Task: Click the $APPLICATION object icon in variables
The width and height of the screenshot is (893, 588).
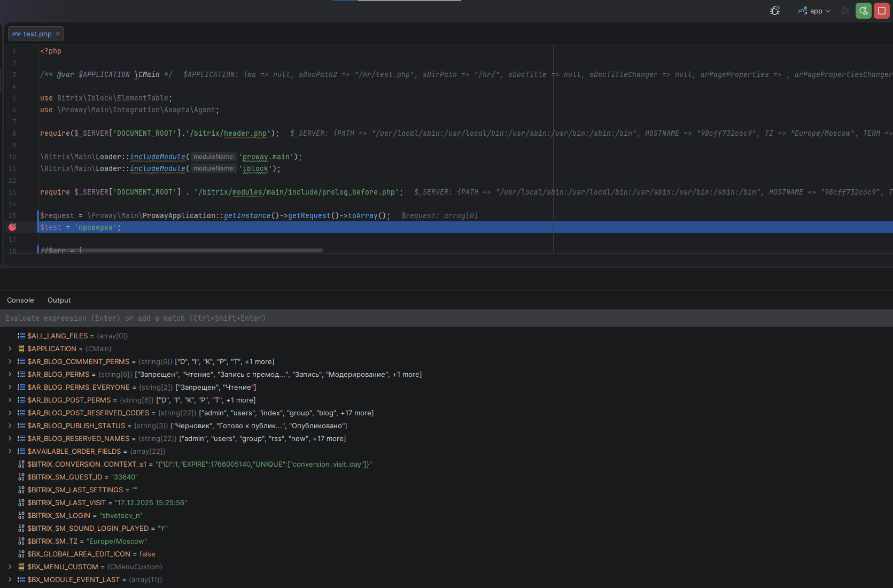Action: point(21,349)
